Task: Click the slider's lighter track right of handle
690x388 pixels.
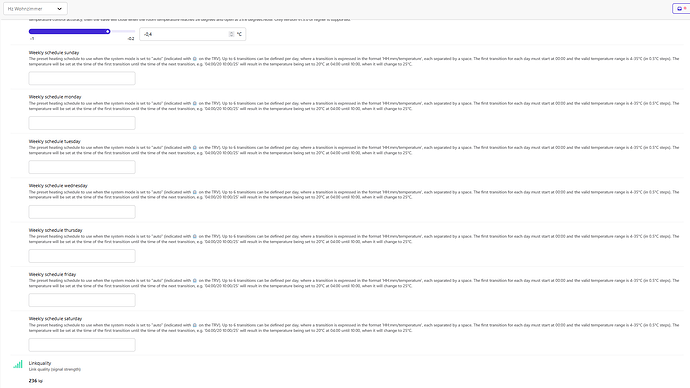Action: pos(123,31)
